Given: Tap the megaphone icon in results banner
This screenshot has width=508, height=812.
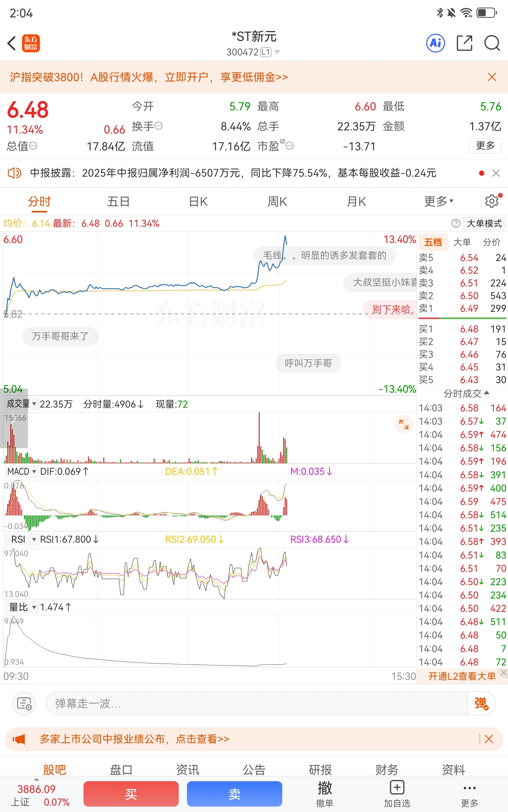Looking at the screenshot, I should [19, 739].
